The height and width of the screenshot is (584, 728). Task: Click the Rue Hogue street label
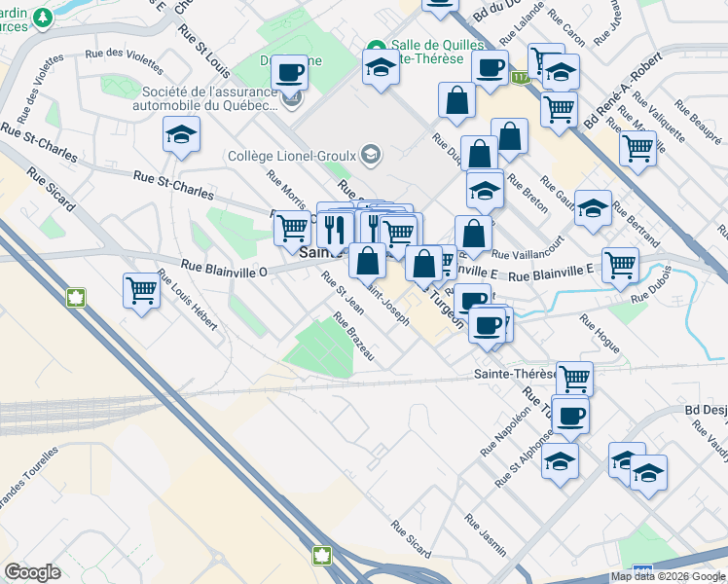pyautogui.click(x=600, y=334)
